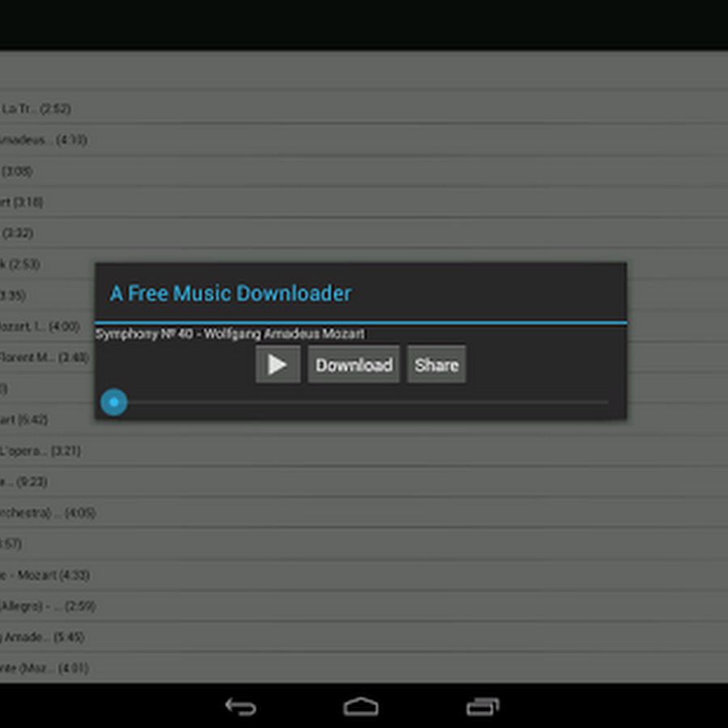This screenshot has width=728, height=728.
Task: Select the background row "rchestra)... (4:05)"
Action: point(364,513)
